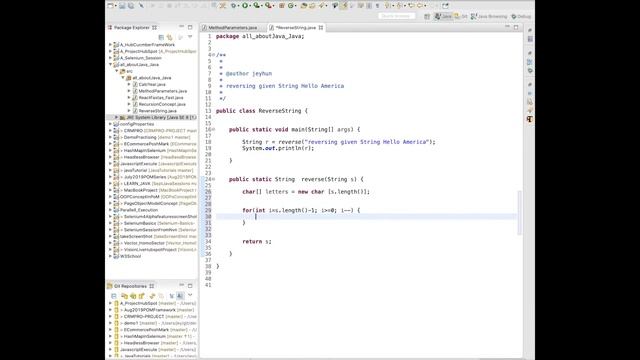Select the takeScreenShot project
The height and width of the screenshot is (360, 640).
pyautogui.click(x=136, y=236)
